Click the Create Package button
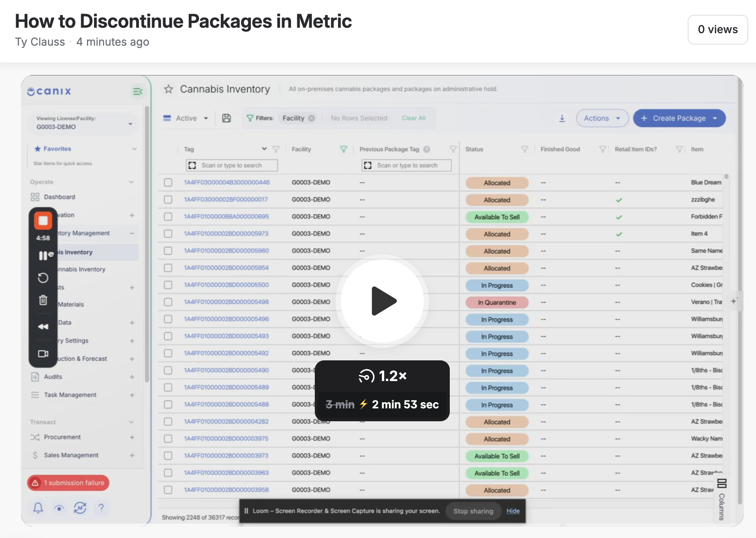 tap(679, 118)
